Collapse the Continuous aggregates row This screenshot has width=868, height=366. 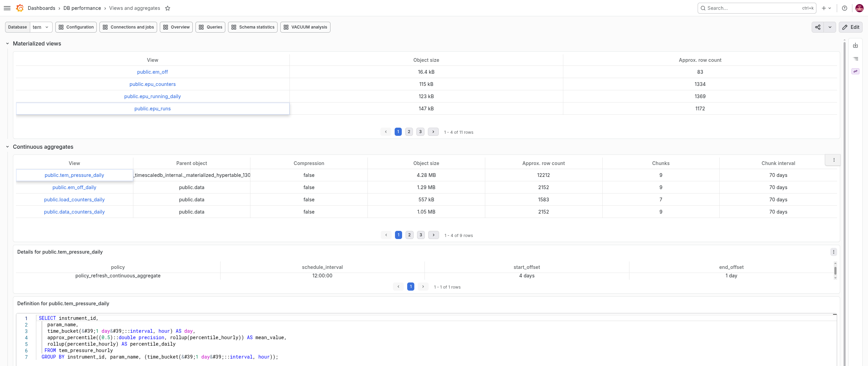click(7, 147)
